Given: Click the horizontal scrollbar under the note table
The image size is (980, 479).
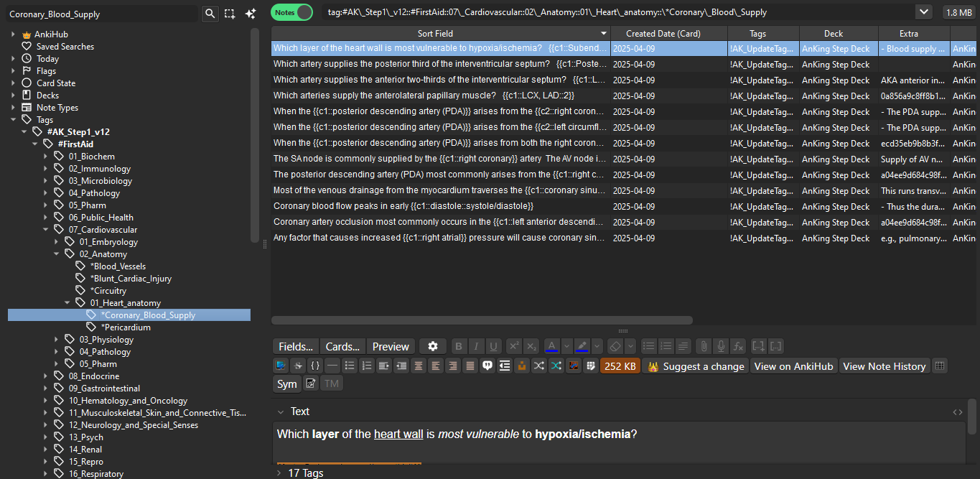Looking at the screenshot, I should click(x=482, y=320).
